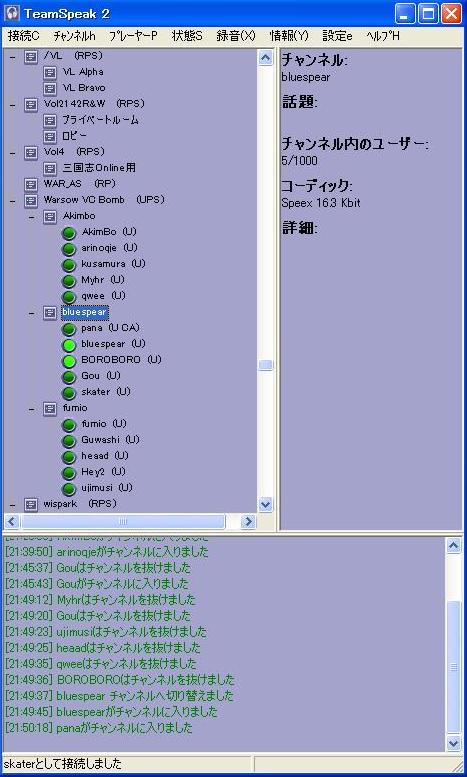Select user fumio (U) in the list
The image size is (467, 777).
pyautogui.click(x=104, y=424)
